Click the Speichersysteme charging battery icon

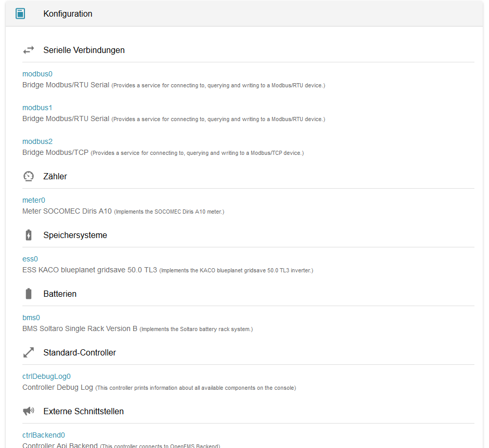tap(29, 235)
